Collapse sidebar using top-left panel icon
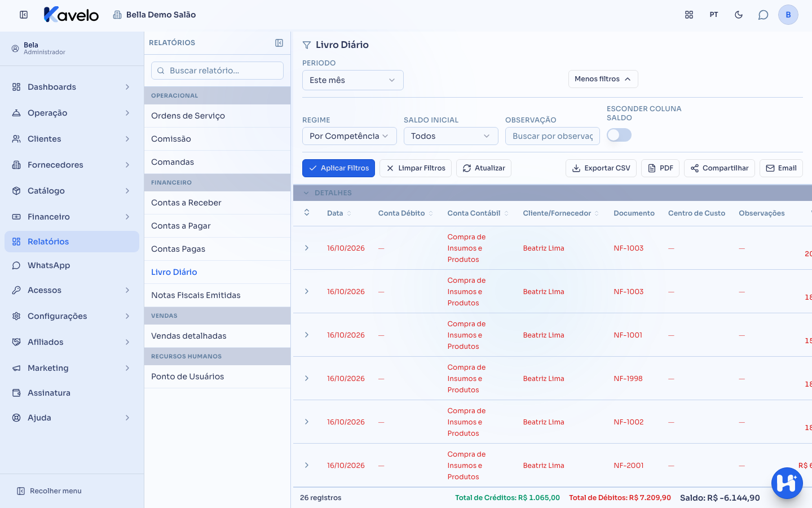The height and width of the screenshot is (508, 812). click(24, 15)
